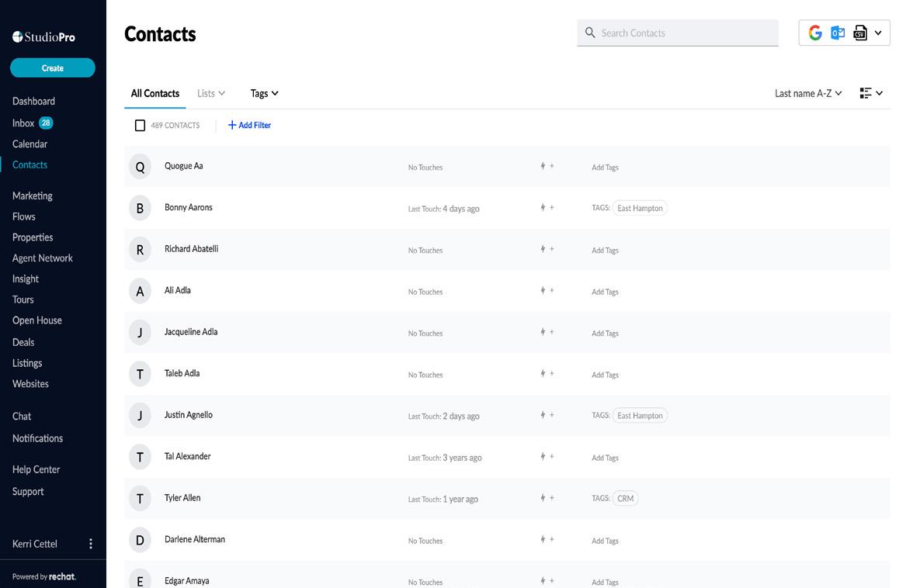
Task: Open the Calendar page
Action: click(30, 144)
